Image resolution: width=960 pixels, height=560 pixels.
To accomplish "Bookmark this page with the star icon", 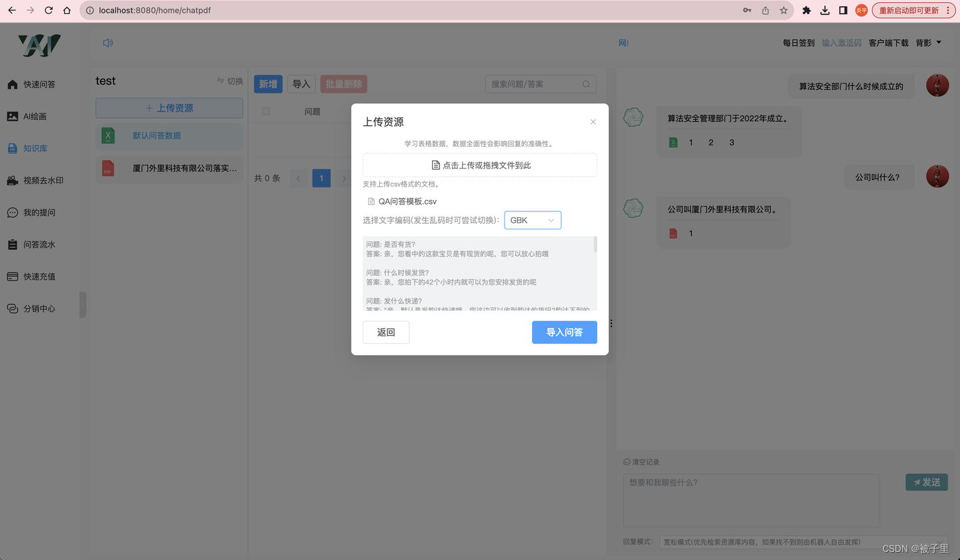I will [x=784, y=10].
